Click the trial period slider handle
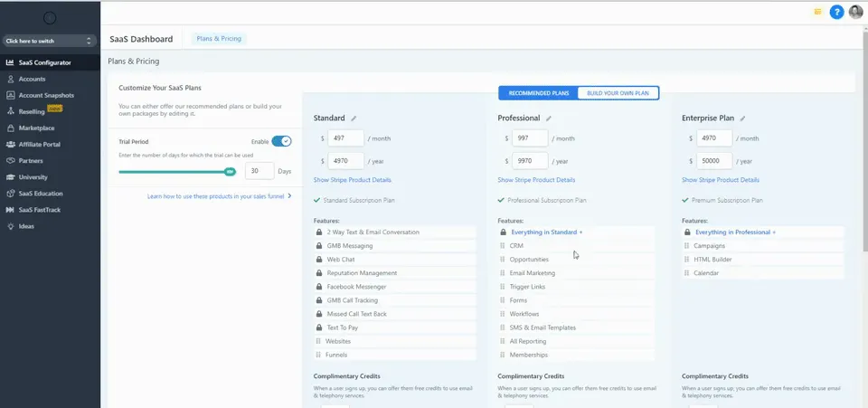Viewport: 868px width, 408px height. (x=231, y=172)
